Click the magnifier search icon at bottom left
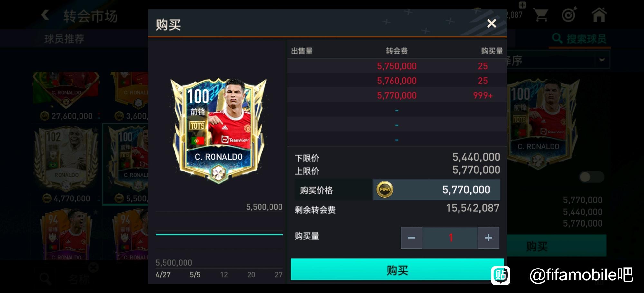Viewport: 644px width, 293px height. click(45, 278)
